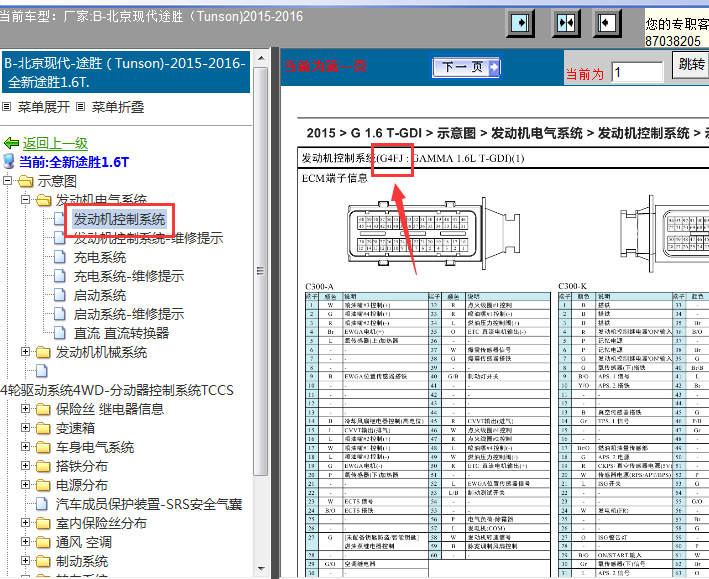Select 充电系统-维修提示 entry
This screenshot has width=709, height=579.
pyautogui.click(x=129, y=276)
